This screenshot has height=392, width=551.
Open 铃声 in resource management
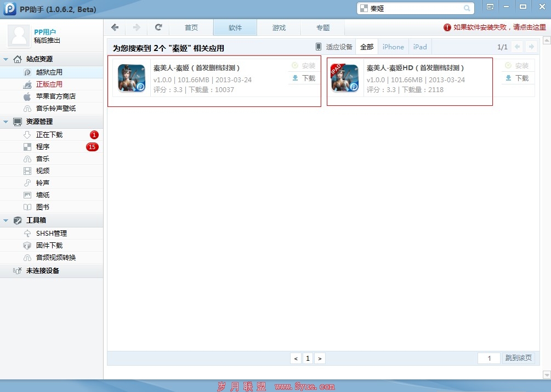pyautogui.click(x=52, y=183)
